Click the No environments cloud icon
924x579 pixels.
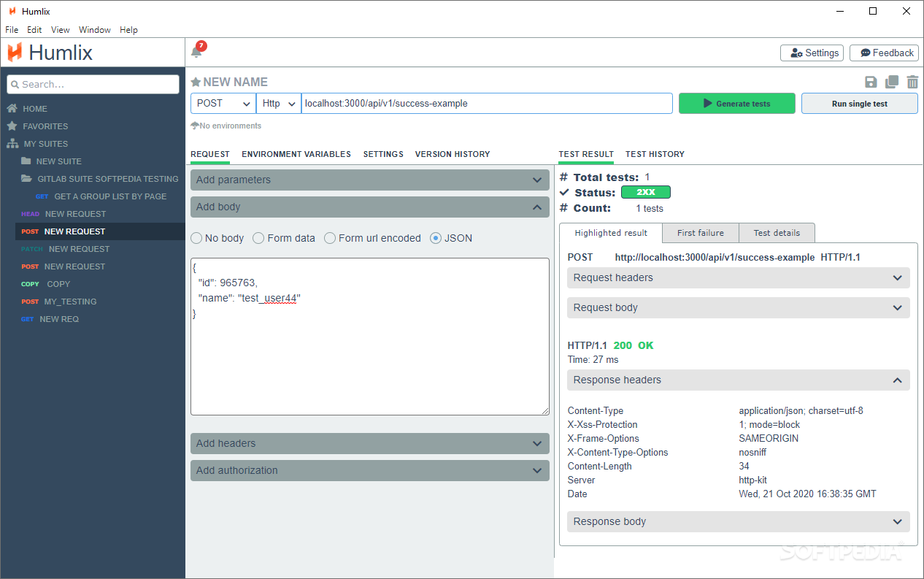[x=195, y=126]
